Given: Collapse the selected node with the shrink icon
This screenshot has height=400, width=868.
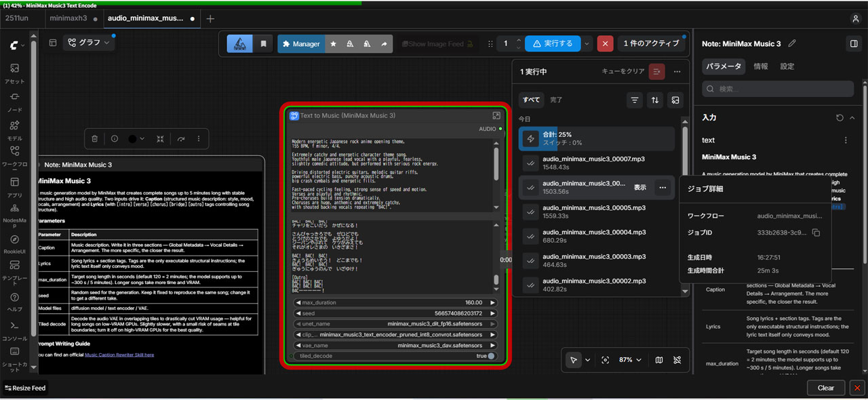Looking at the screenshot, I should (160, 139).
